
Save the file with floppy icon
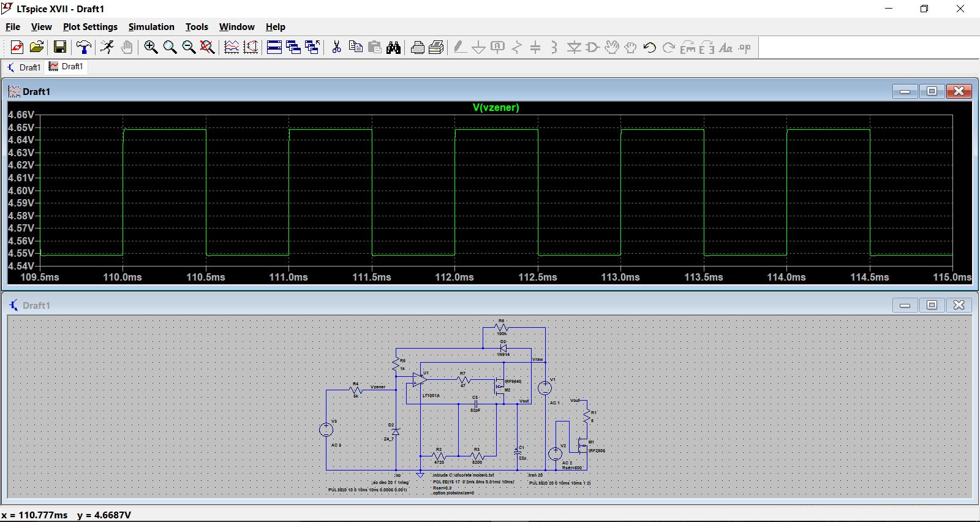pyautogui.click(x=59, y=47)
